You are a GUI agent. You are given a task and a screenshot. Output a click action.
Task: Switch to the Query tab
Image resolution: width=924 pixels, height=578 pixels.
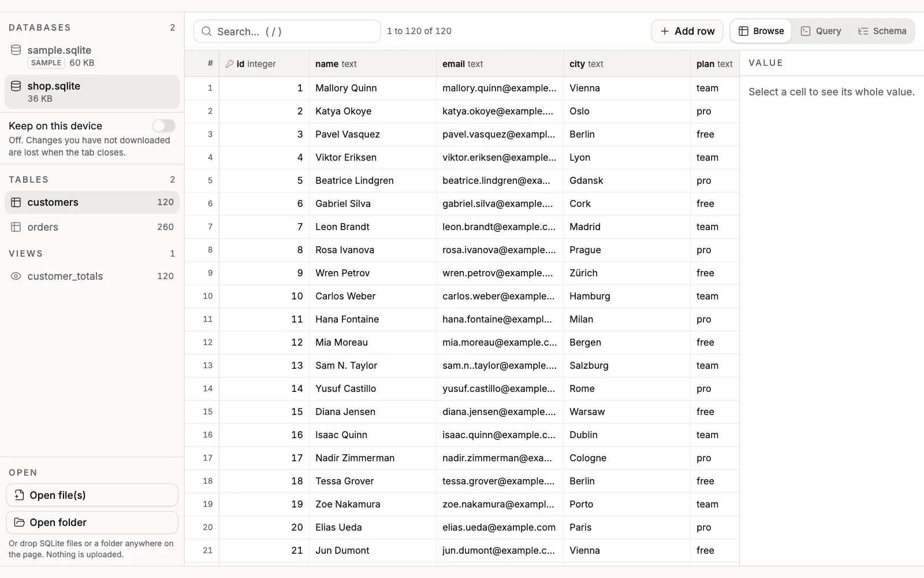[x=821, y=31]
